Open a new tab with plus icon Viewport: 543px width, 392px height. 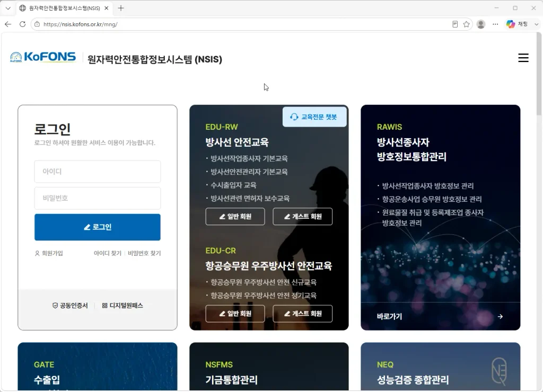pos(120,8)
